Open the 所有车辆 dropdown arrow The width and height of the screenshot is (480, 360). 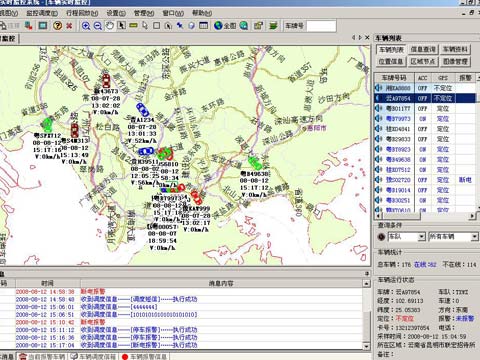tap(474, 237)
